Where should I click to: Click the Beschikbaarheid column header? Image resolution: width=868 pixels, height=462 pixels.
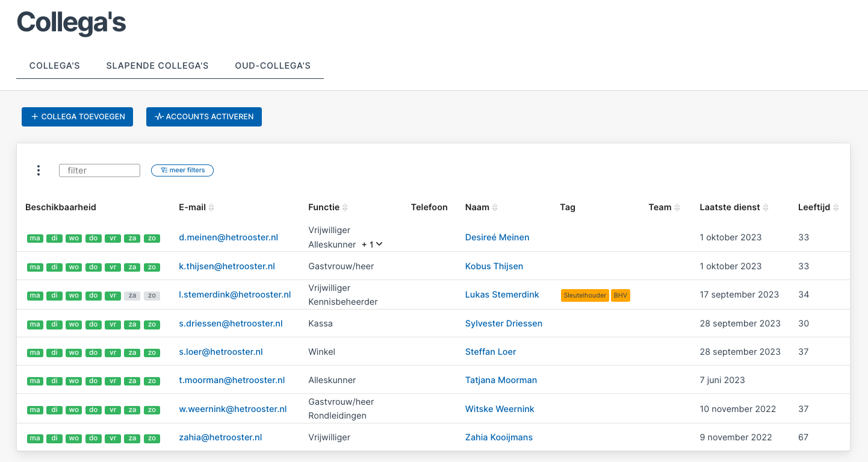tap(61, 207)
